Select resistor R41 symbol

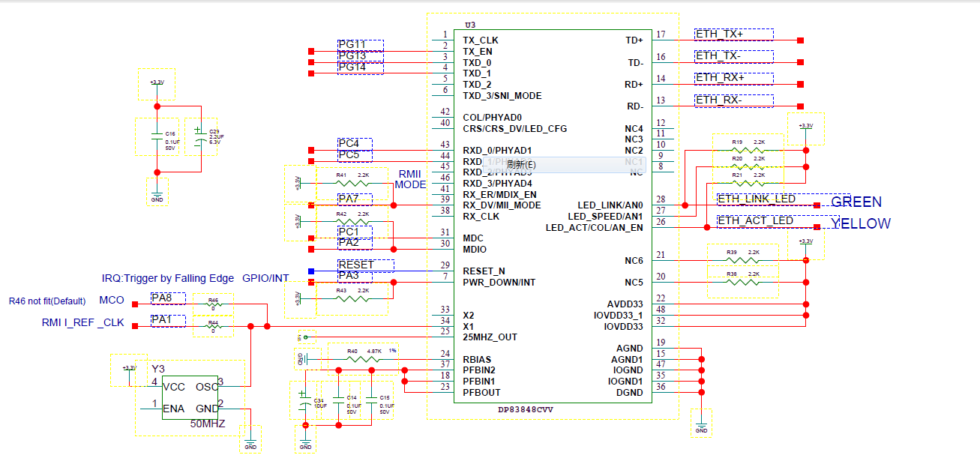coord(352,183)
